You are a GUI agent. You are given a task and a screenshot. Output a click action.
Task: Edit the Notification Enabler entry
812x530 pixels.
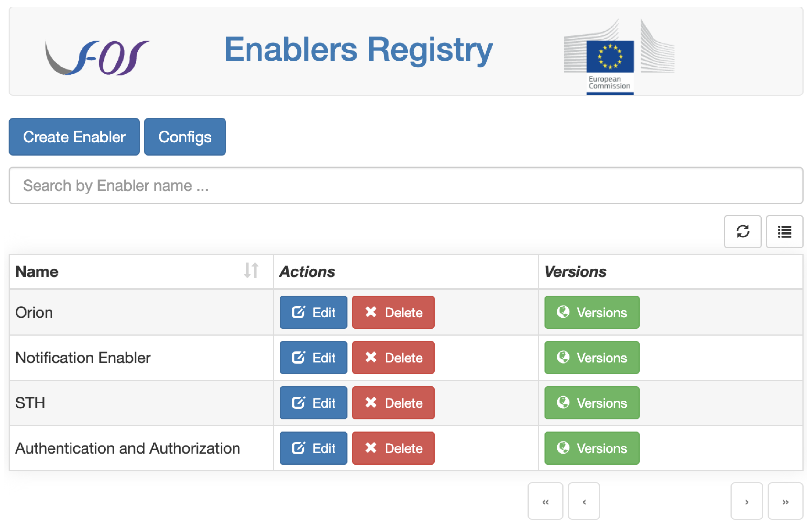[x=313, y=358]
